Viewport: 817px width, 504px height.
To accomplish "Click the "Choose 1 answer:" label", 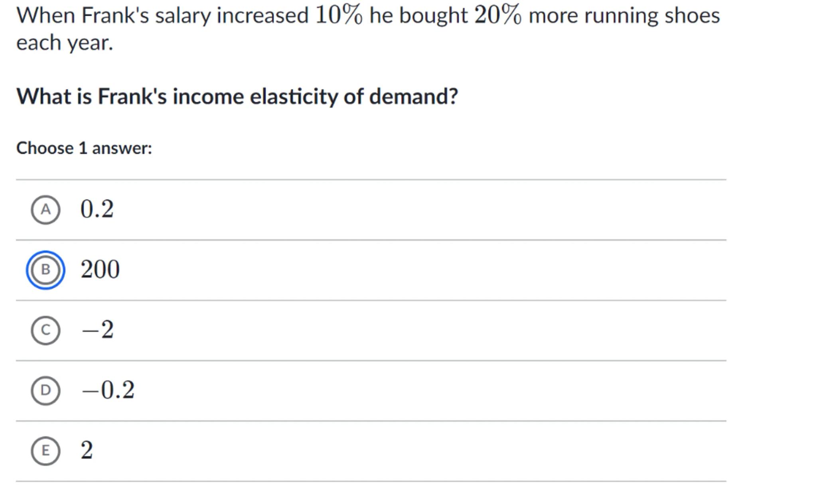I will (x=84, y=148).
